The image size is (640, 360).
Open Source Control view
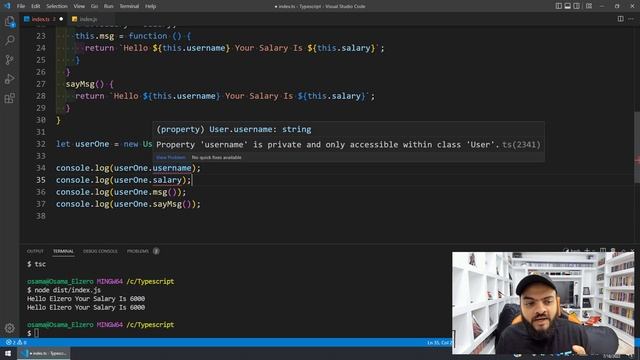pos(9,60)
